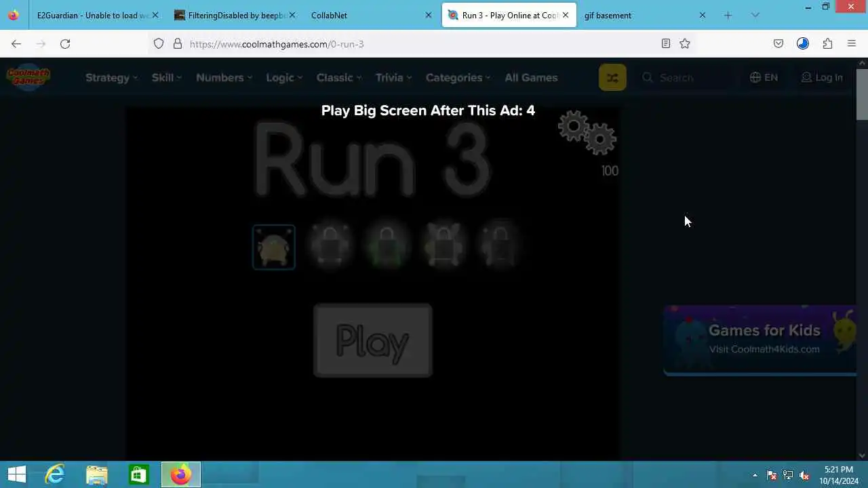The width and height of the screenshot is (868, 488).
Task: Close the E2Guardian tab
Action: pyautogui.click(x=155, y=15)
